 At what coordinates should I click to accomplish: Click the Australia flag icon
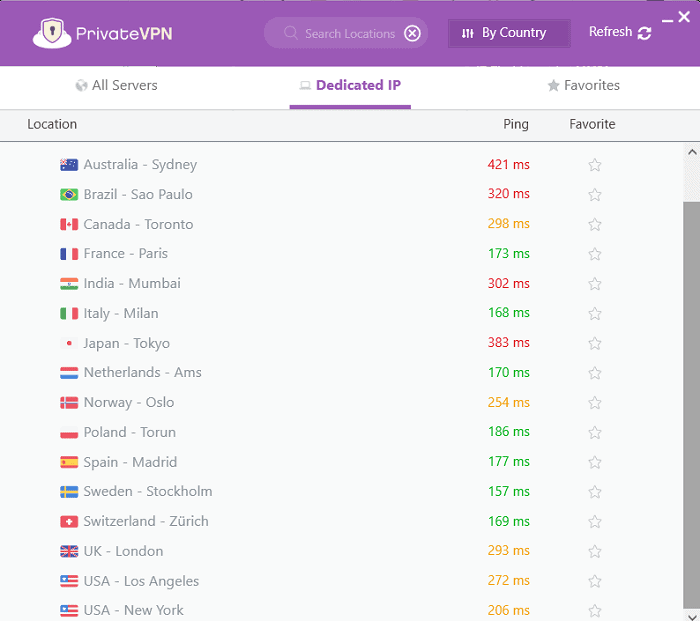click(x=69, y=165)
